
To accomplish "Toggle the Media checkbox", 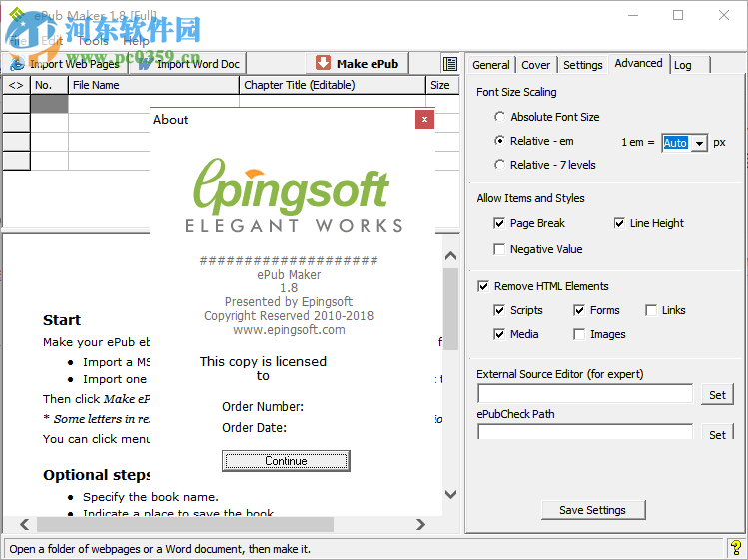I will pos(499,334).
